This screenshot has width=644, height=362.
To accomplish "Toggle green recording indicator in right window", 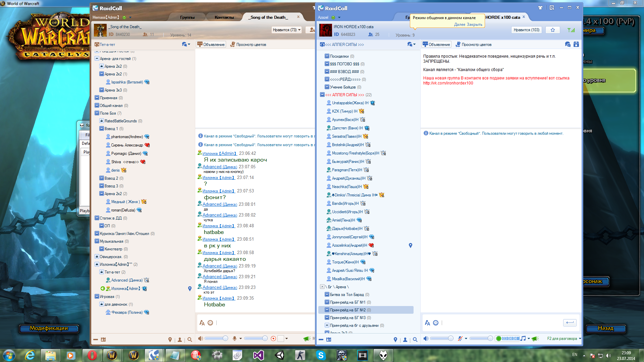I will click(499, 339).
